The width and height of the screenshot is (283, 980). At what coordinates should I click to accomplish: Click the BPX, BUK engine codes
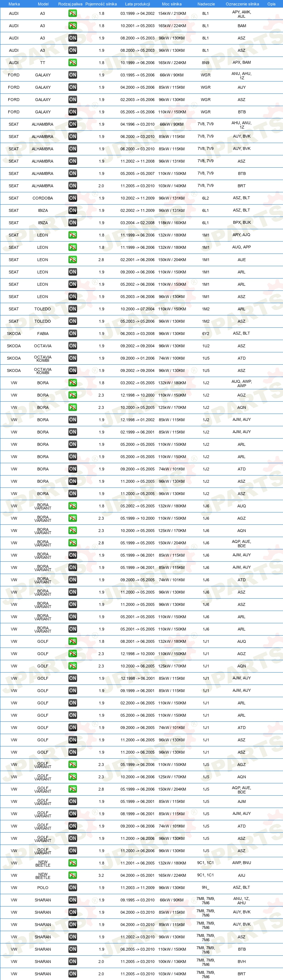coord(241,223)
